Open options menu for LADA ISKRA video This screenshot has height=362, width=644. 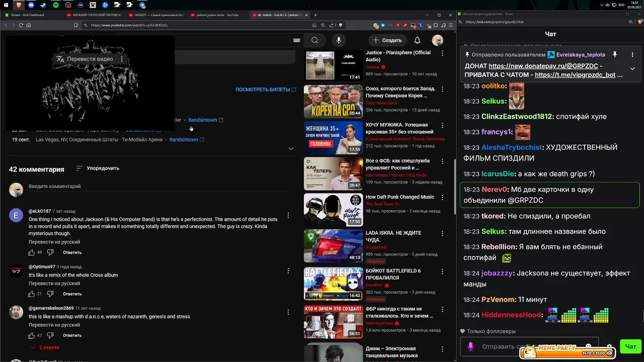point(442,234)
